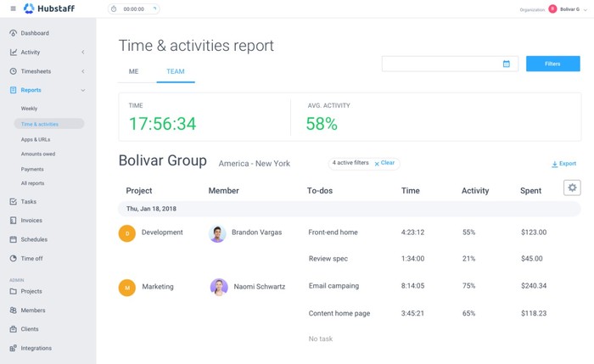This screenshot has height=364, width=594.
Task: Click the 4:23:12 time value
Action: click(412, 232)
